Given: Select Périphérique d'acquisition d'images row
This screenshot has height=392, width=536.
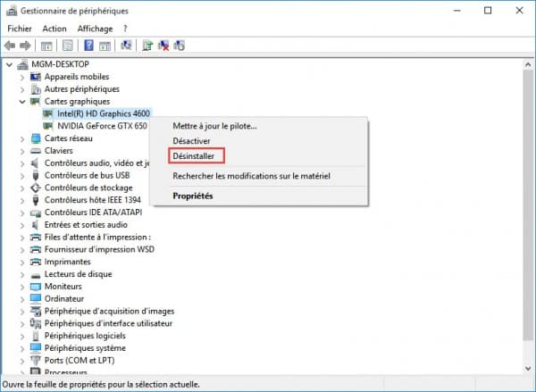Looking at the screenshot, I should coord(109,311).
